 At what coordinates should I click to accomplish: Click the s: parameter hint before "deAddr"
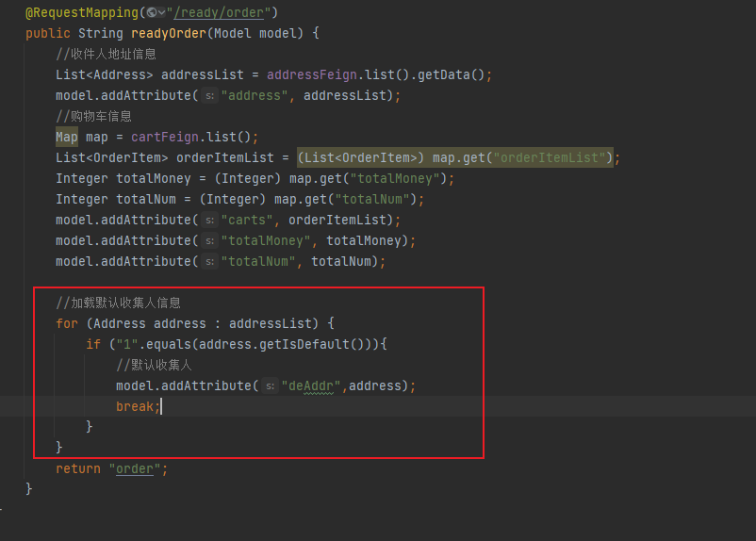click(270, 385)
